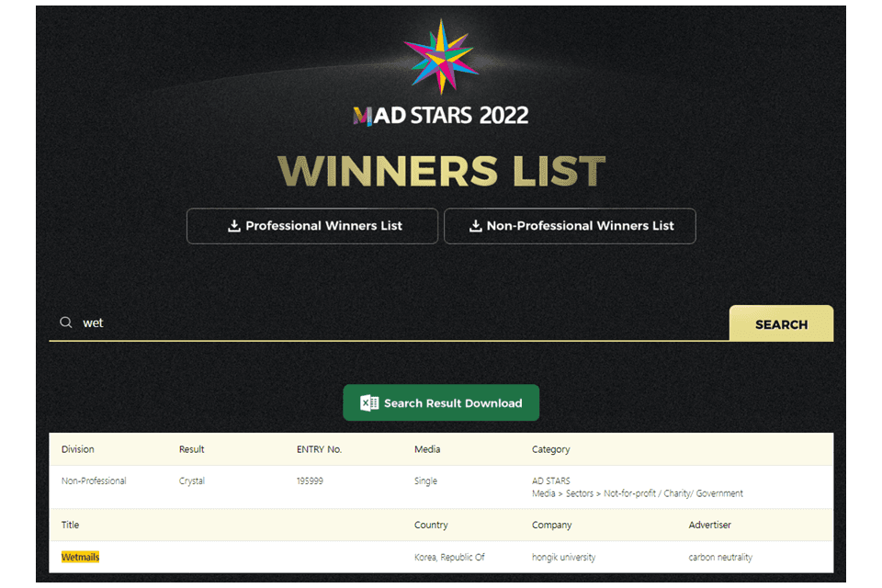Click the MAD STARS star logo
The image size is (882, 588).
click(441, 56)
